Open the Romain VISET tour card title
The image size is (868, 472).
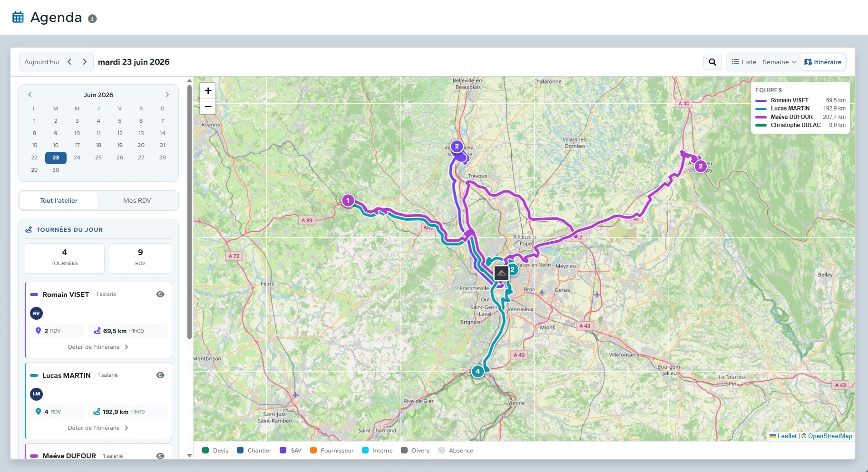click(x=66, y=295)
